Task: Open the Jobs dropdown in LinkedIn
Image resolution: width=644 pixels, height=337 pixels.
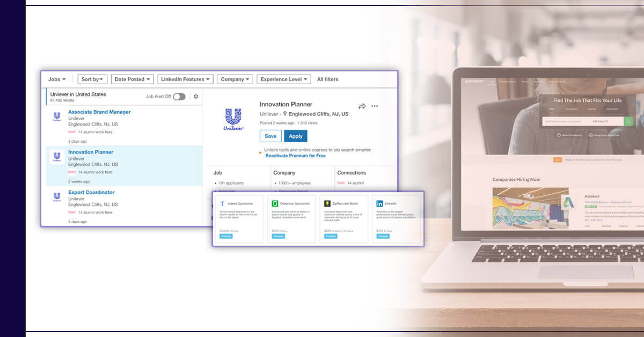Action: point(57,79)
